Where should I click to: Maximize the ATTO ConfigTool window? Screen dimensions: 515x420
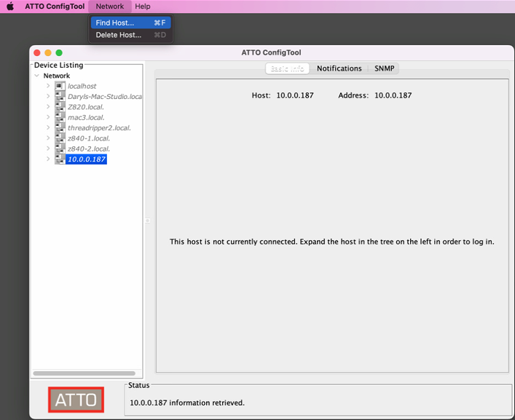coord(59,53)
